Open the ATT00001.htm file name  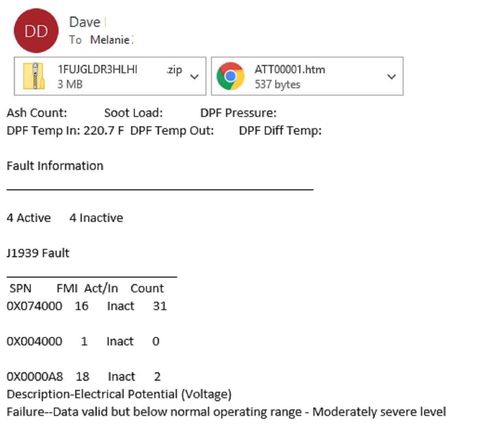coord(289,69)
